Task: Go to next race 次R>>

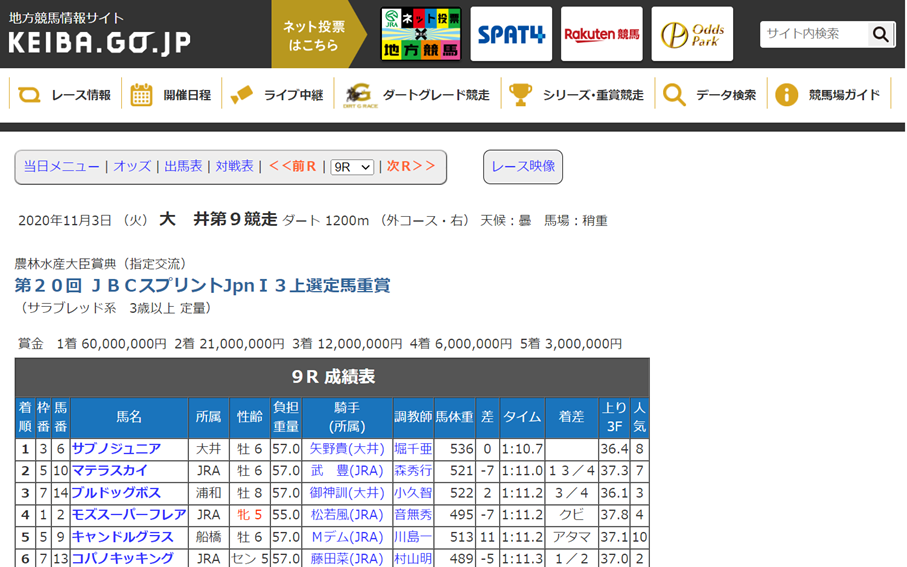Action: coord(411,167)
